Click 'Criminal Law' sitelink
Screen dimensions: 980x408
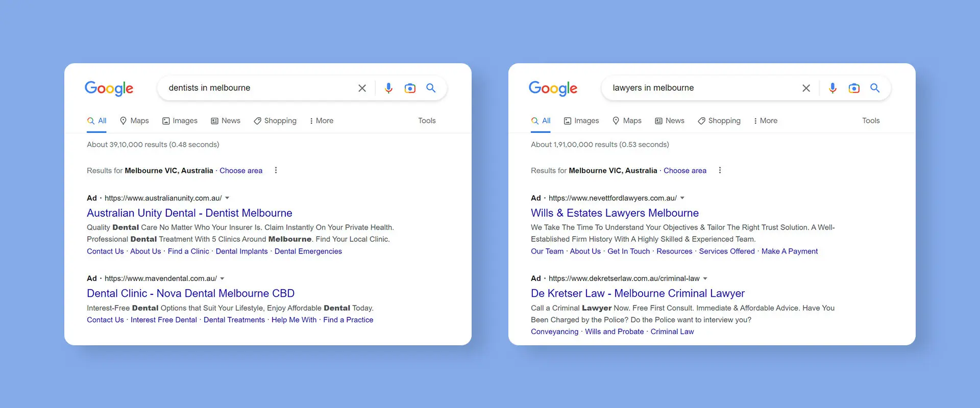click(x=672, y=331)
